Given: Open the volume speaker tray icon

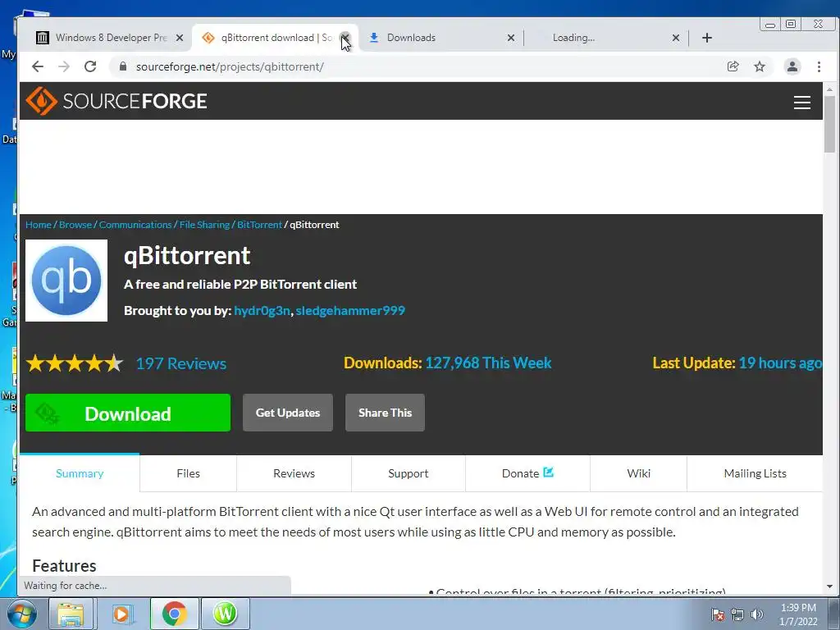Looking at the screenshot, I should tap(757, 614).
